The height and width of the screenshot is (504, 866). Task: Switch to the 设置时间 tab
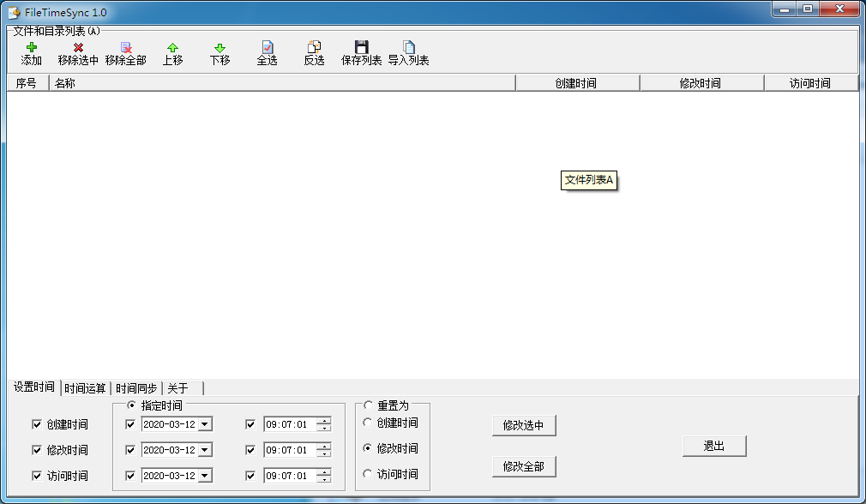33,387
